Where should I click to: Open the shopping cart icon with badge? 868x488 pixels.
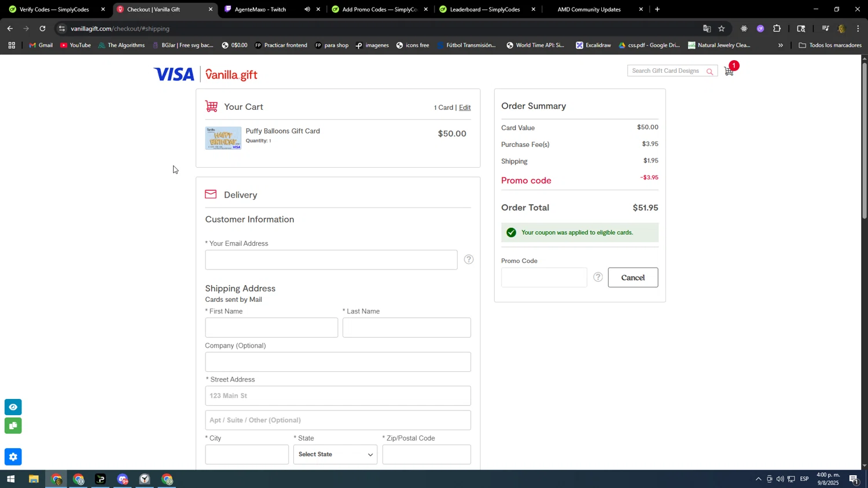pyautogui.click(x=731, y=69)
